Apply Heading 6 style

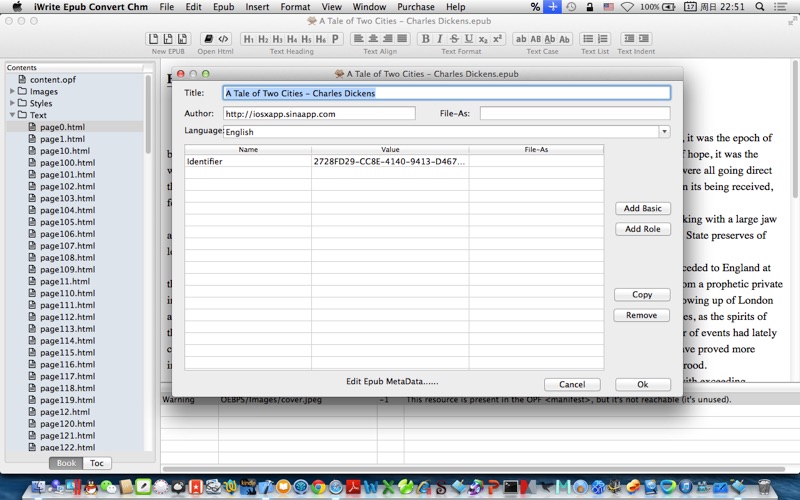[x=320, y=39]
